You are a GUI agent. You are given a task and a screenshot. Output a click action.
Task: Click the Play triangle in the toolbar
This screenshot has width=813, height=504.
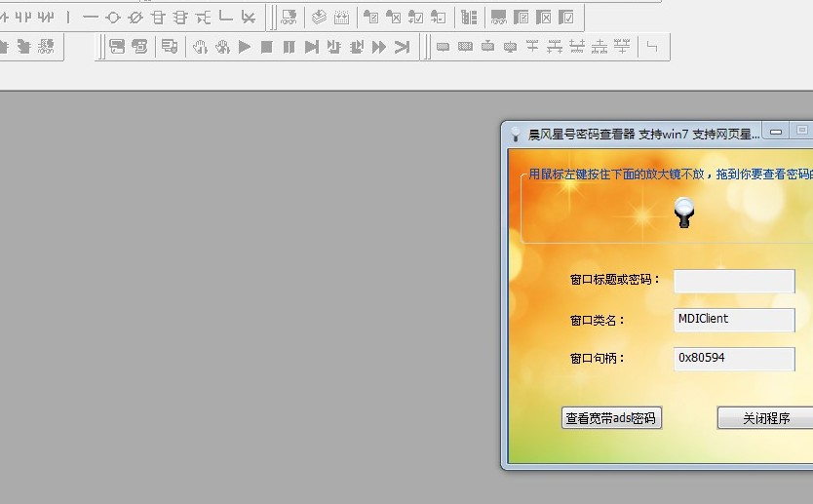245,47
